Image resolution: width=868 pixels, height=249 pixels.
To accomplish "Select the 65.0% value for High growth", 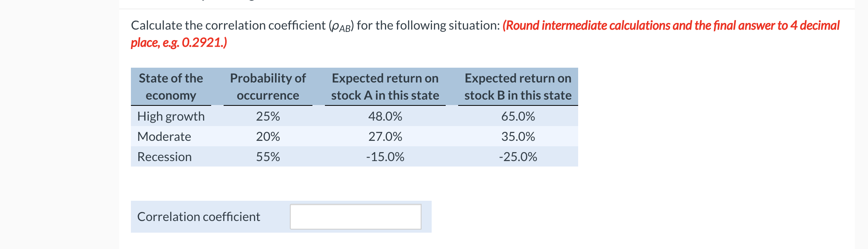I will (517, 116).
